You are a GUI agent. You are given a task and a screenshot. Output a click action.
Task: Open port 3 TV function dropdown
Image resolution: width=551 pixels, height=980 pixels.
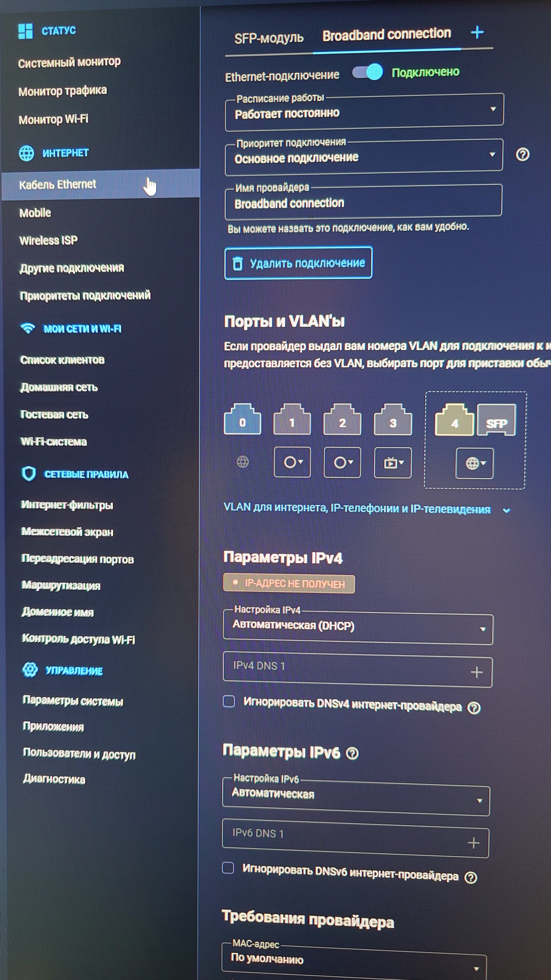(x=393, y=463)
